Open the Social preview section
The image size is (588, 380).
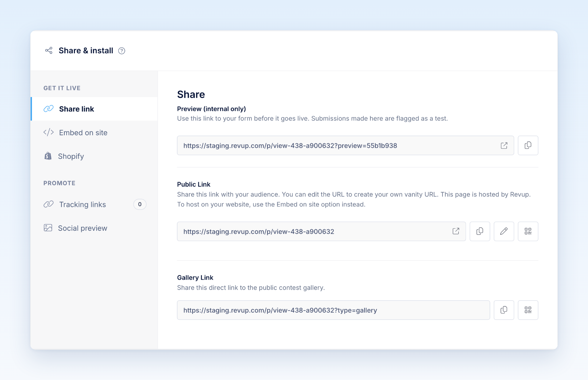(94, 228)
